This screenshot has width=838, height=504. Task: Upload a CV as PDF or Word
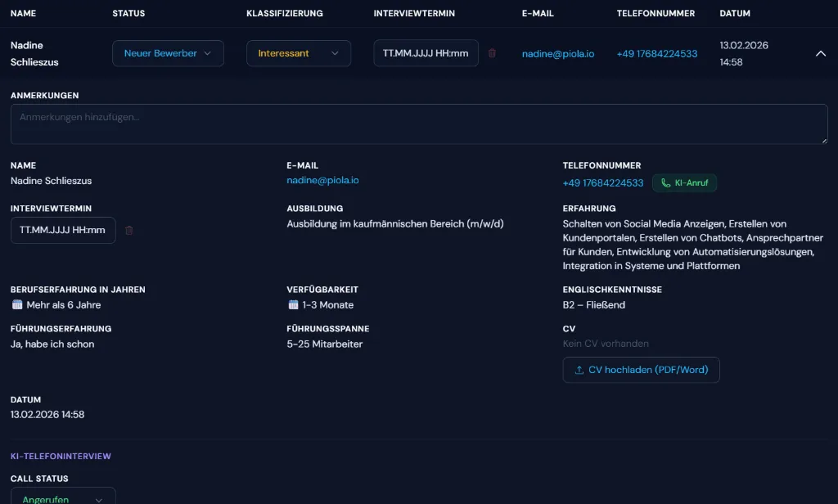click(641, 369)
